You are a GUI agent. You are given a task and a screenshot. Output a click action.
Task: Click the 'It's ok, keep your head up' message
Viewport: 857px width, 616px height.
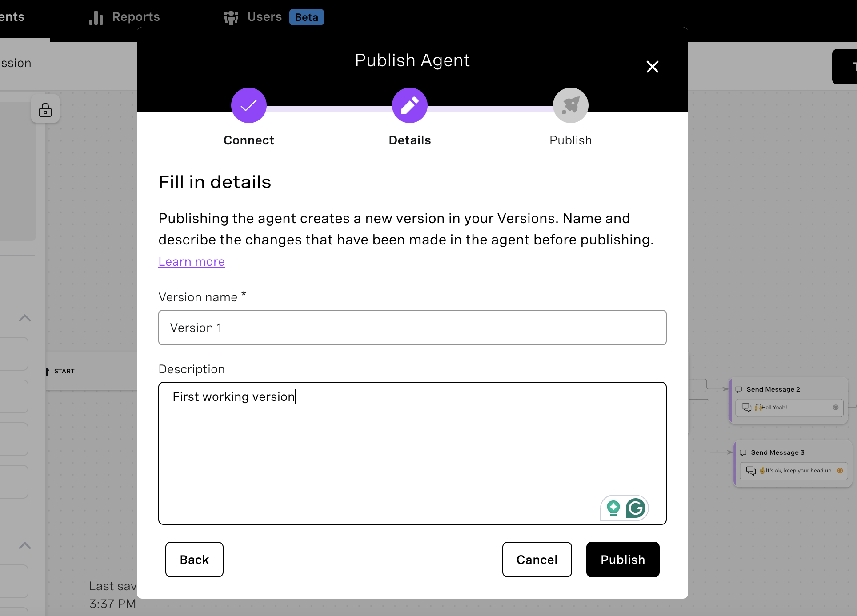point(794,471)
